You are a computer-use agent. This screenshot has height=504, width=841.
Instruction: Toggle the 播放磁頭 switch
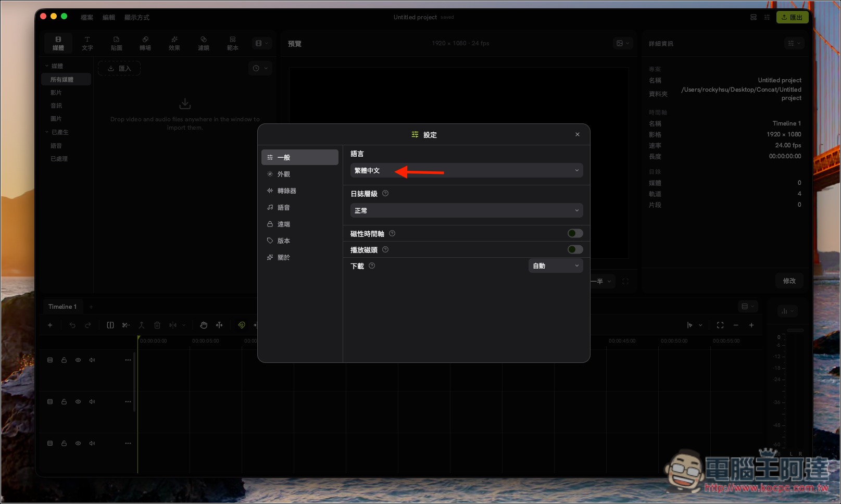pyautogui.click(x=575, y=249)
